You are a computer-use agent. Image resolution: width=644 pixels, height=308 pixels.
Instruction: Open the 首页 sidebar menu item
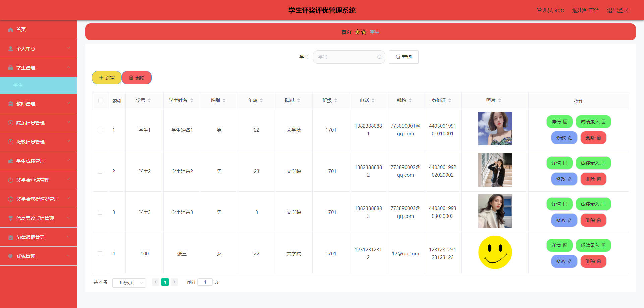point(39,29)
